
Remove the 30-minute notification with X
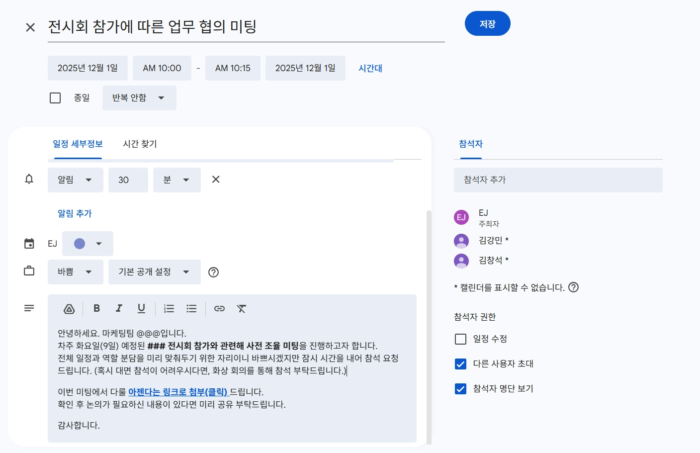[x=215, y=180]
